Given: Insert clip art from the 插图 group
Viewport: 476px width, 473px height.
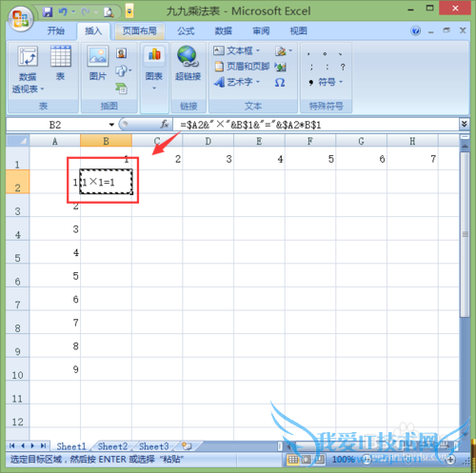Looking at the screenshot, I should (x=121, y=53).
